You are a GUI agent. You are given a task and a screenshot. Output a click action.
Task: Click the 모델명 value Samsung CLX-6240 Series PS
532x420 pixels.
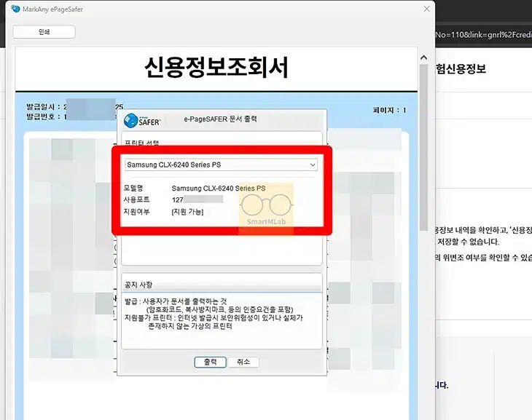(x=219, y=188)
